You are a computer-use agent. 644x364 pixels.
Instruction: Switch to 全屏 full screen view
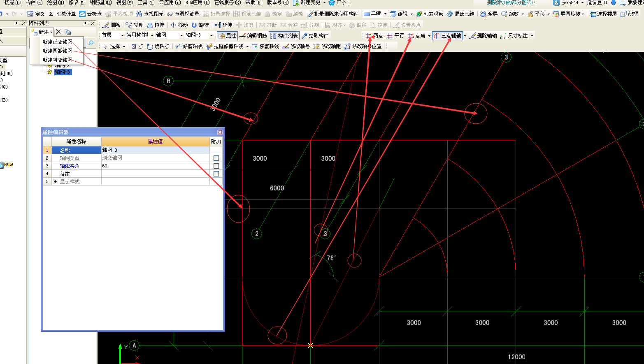[x=489, y=14]
